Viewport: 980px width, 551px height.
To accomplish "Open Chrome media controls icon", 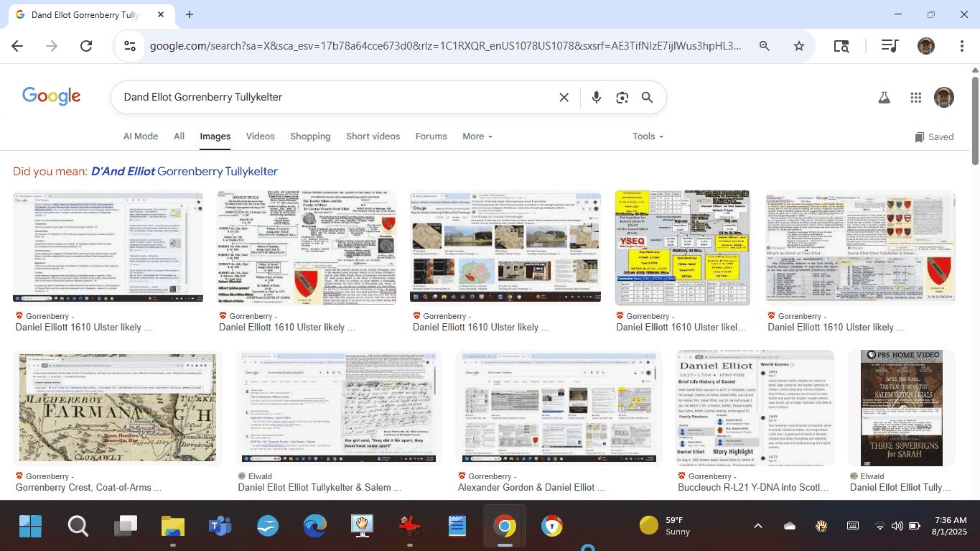I will pos(890,46).
